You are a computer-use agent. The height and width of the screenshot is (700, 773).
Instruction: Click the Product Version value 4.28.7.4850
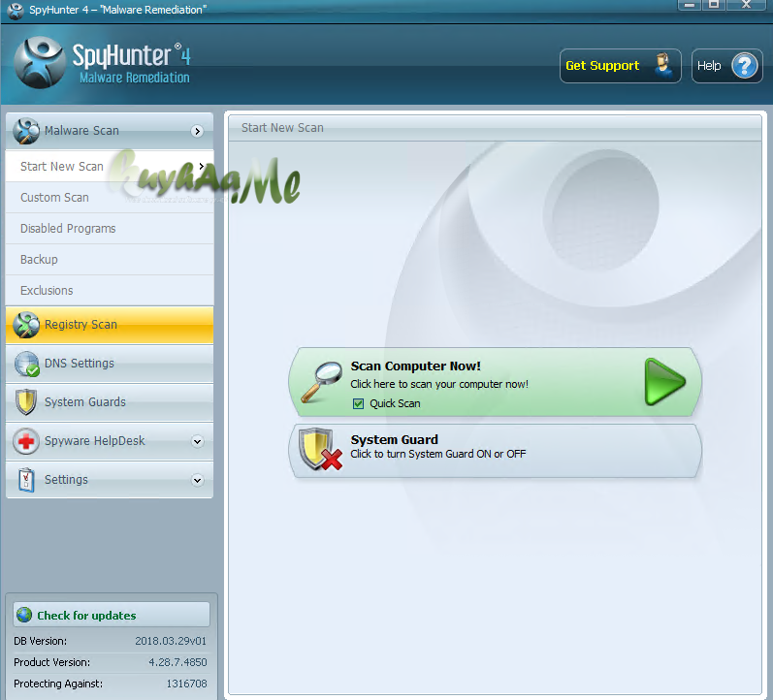pyautogui.click(x=177, y=662)
